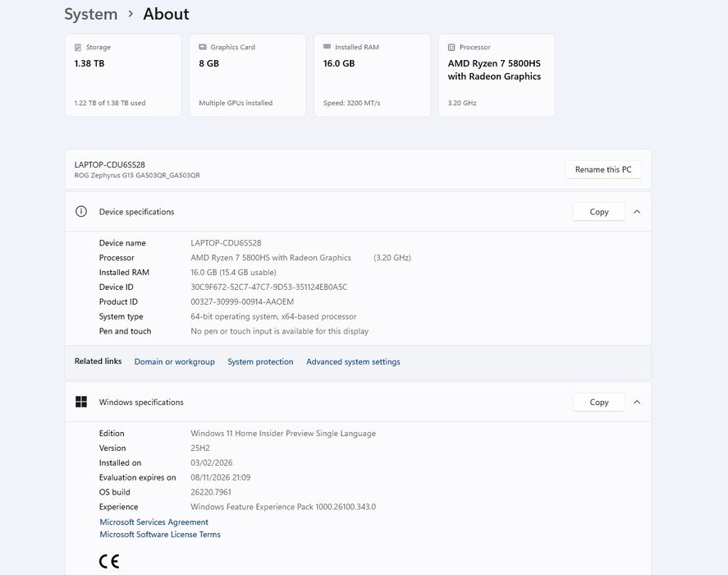Screen dimensions: 728x575
Task: Rename this PC
Action: pyautogui.click(x=603, y=169)
